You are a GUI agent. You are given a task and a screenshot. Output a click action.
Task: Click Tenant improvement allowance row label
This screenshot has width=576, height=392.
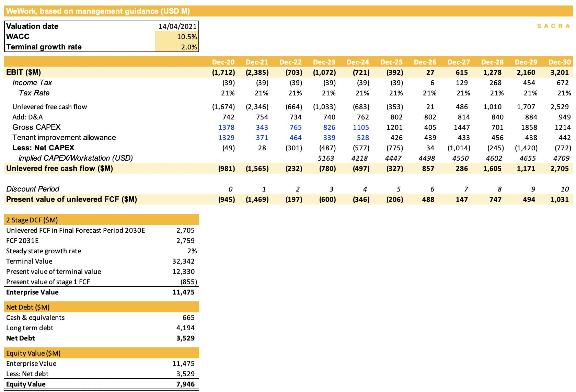tap(64, 138)
